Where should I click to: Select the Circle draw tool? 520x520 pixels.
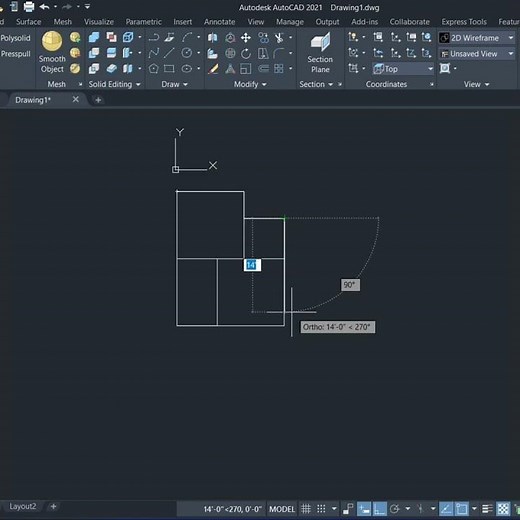point(187,53)
